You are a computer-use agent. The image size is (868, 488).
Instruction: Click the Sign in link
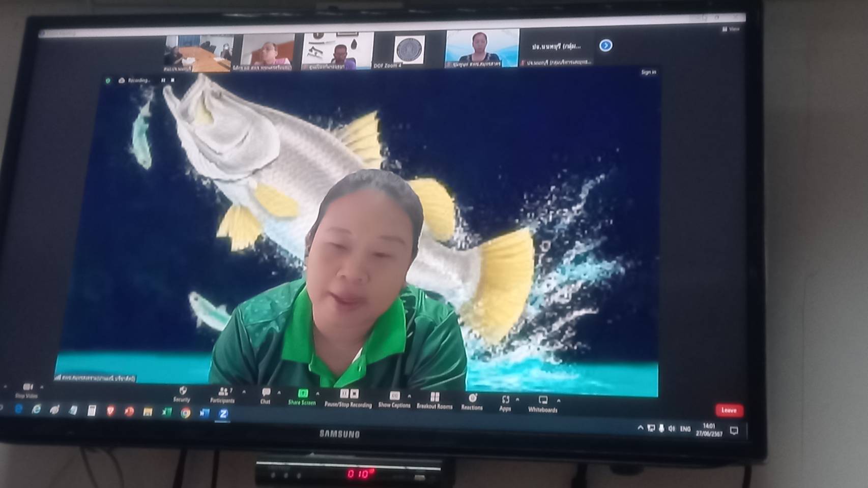tap(649, 72)
